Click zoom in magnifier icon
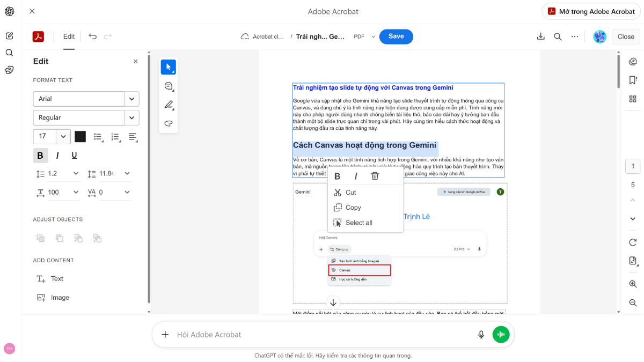The image size is (644, 362). click(633, 284)
